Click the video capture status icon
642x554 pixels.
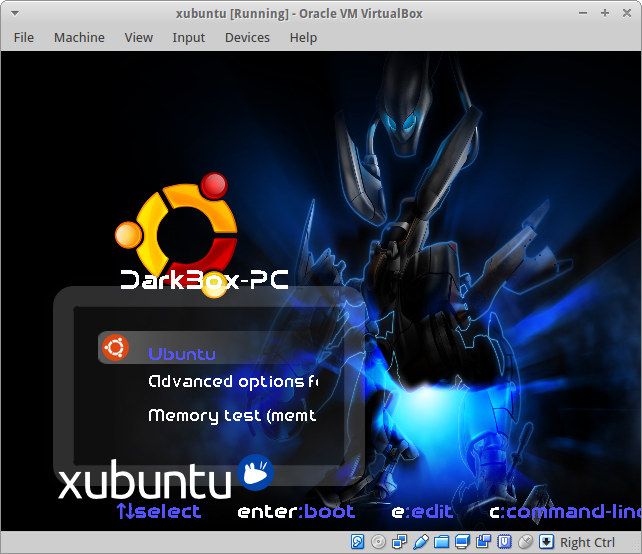point(484,542)
